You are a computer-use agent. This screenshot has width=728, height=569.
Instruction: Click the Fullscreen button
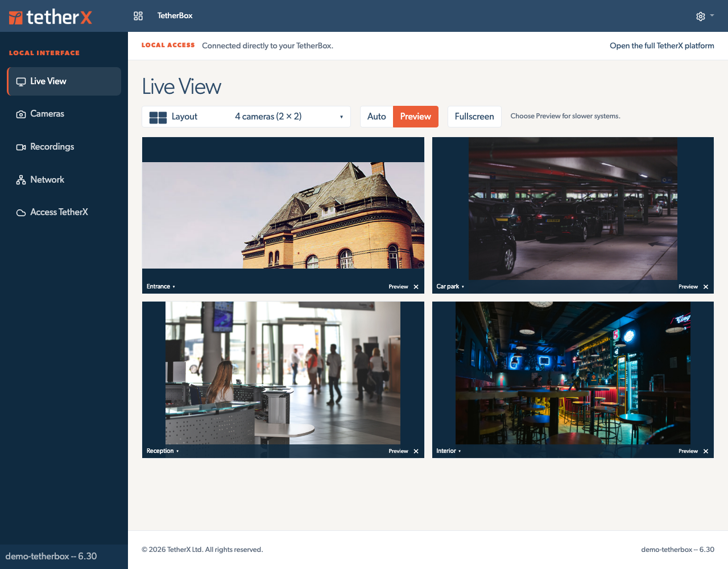pyautogui.click(x=474, y=117)
